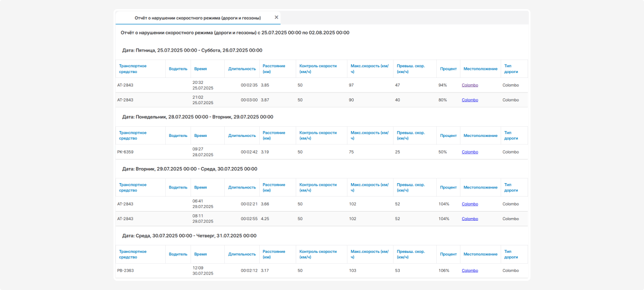Click 'Время' column header in Friday 25.07 table
644x290 pixels.
[x=200, y=69]
